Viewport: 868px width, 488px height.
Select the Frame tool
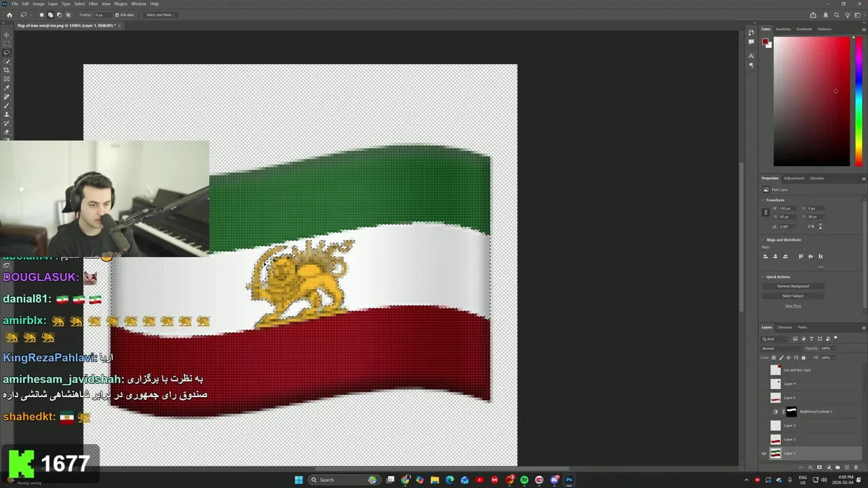[7, 79]
